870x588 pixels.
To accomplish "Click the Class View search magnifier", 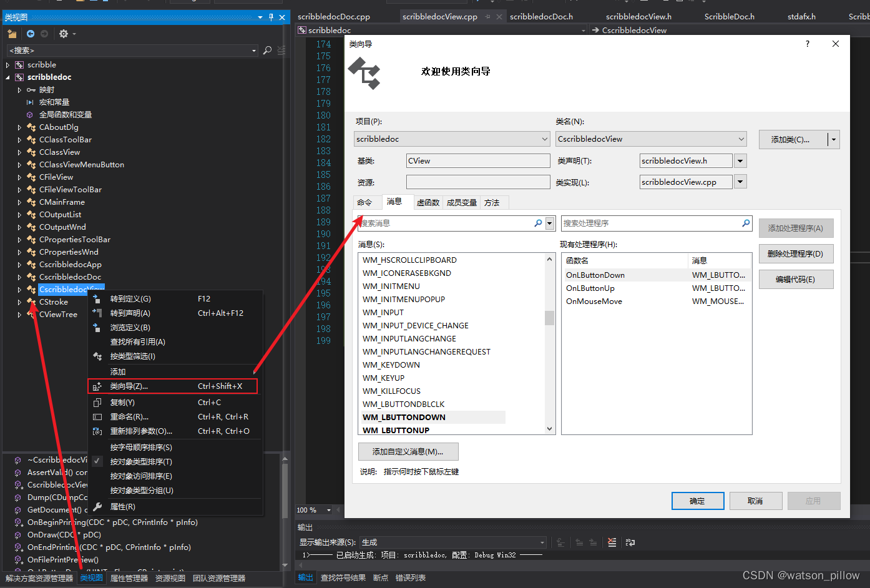I will click(267, 50).
